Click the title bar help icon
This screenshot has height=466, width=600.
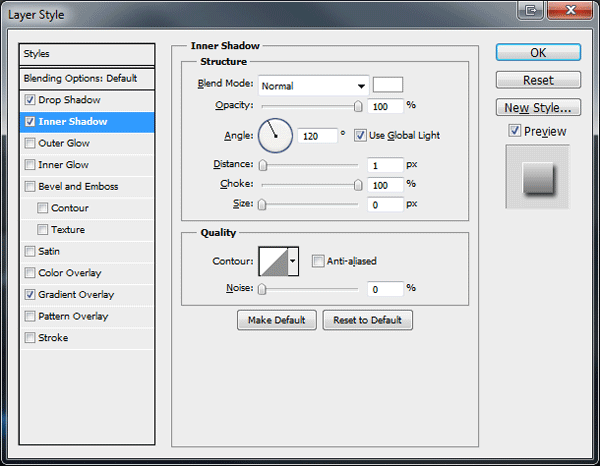point(530,10)
